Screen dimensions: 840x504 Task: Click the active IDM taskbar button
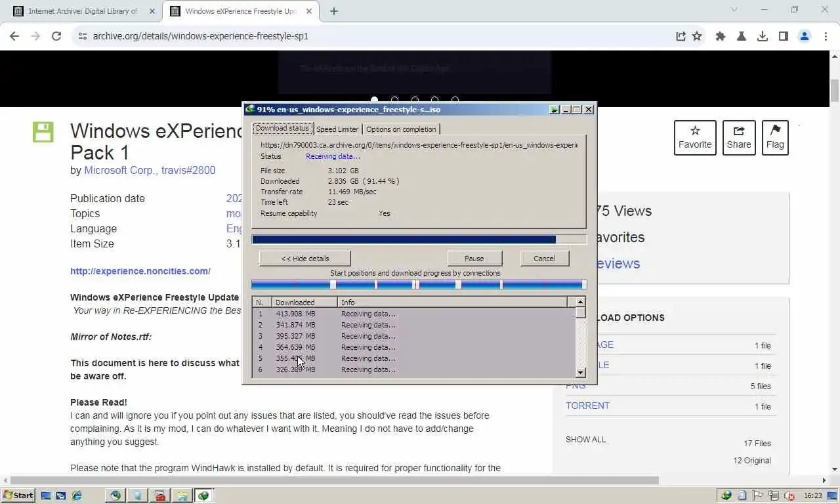click(203, 495)
